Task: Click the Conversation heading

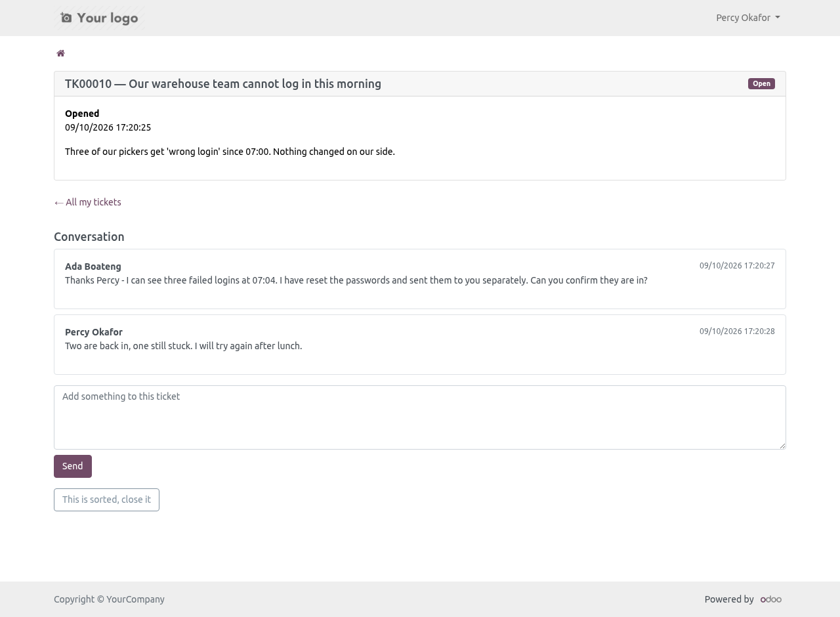Action: [89, 236]
